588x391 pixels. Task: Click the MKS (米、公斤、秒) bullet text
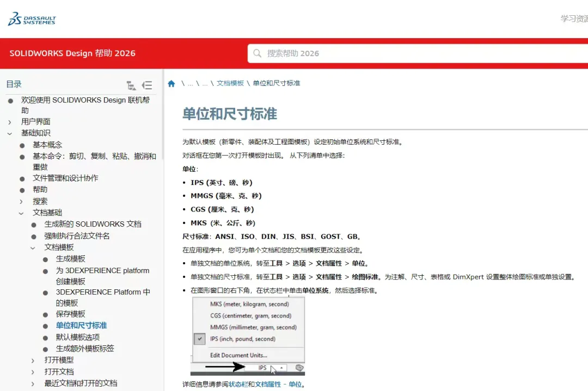[x=223, y=223]
